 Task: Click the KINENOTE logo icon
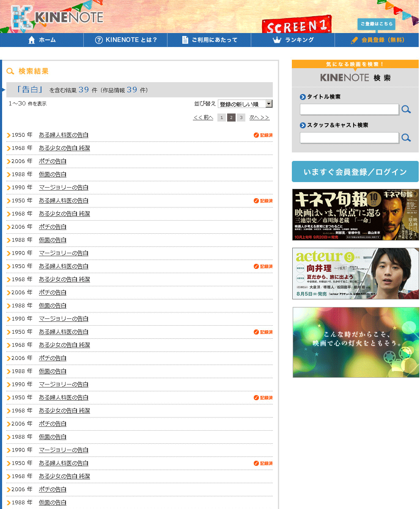pos(21,19)
